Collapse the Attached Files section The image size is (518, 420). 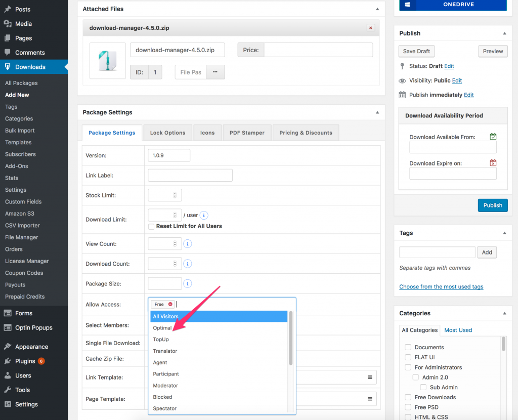pyautogui.click(x=377, y=9)
